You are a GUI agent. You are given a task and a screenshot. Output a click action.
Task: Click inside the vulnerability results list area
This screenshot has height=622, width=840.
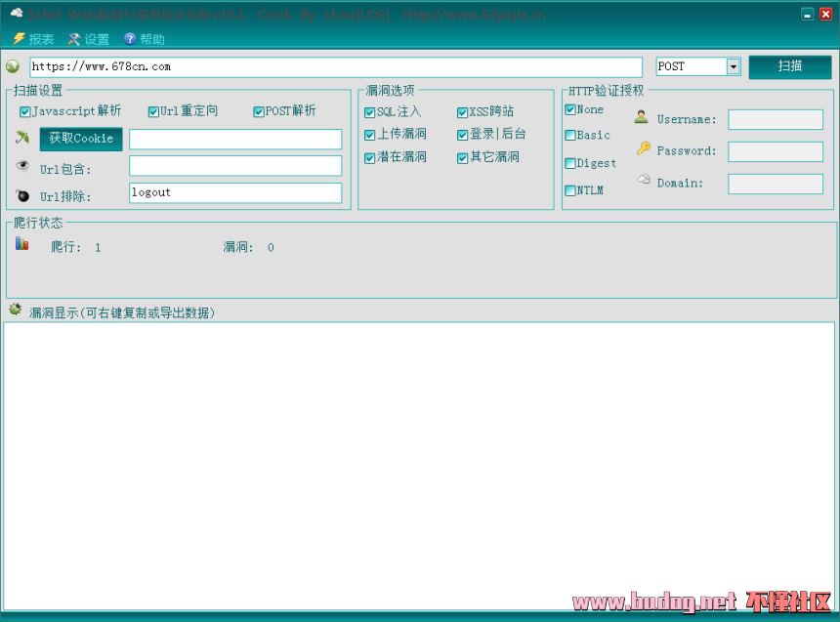tap(419, 466)
